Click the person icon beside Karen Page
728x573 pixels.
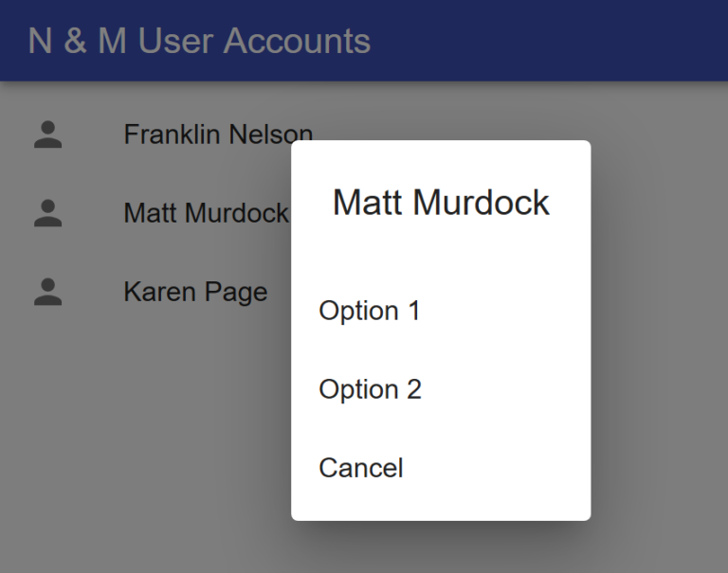click(47, 292)
